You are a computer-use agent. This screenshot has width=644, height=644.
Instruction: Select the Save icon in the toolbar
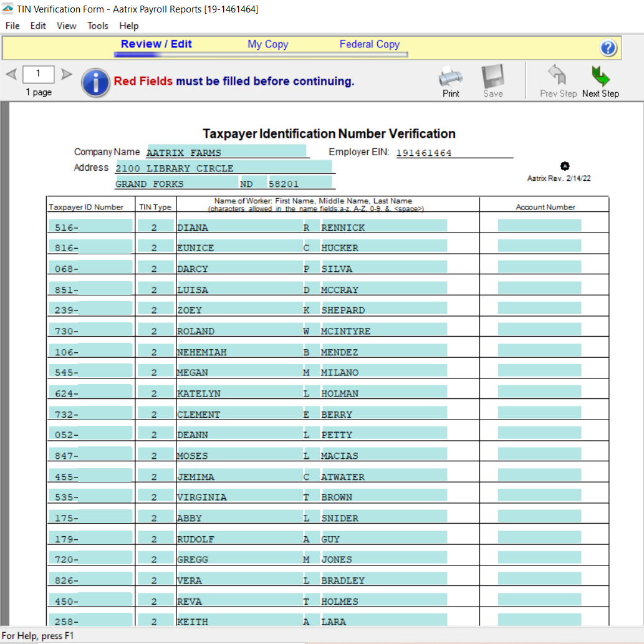pos(493,76)
